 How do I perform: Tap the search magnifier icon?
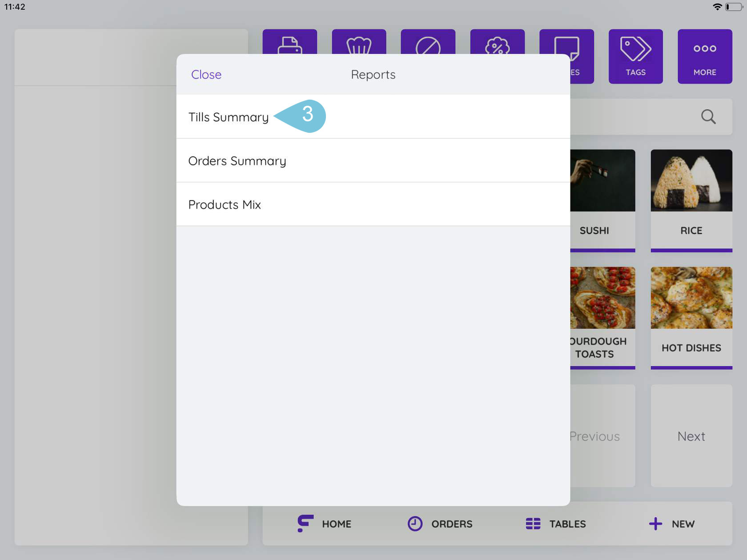pyautogui.click(x=708, y=116)
